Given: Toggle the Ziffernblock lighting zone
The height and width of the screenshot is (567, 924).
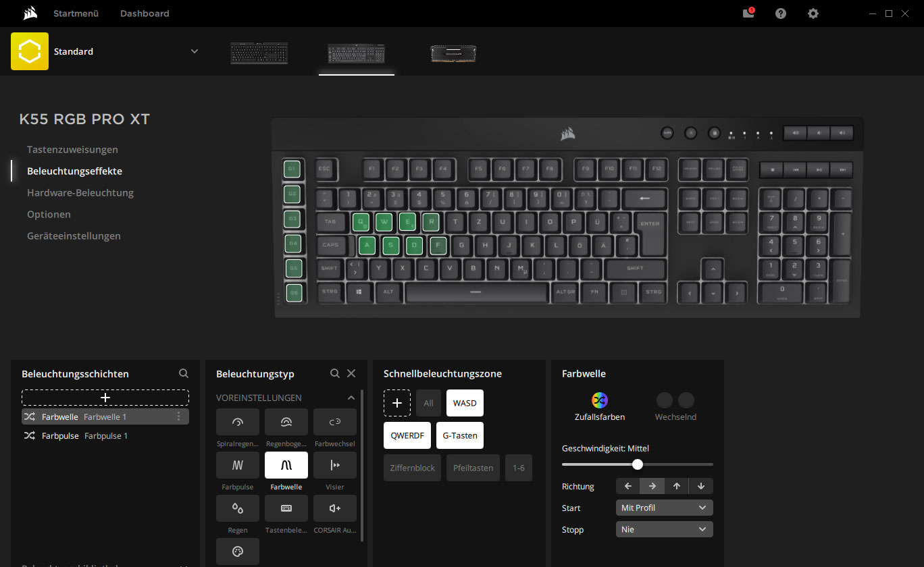Looking at the screenshot, I should coord(412,468).
